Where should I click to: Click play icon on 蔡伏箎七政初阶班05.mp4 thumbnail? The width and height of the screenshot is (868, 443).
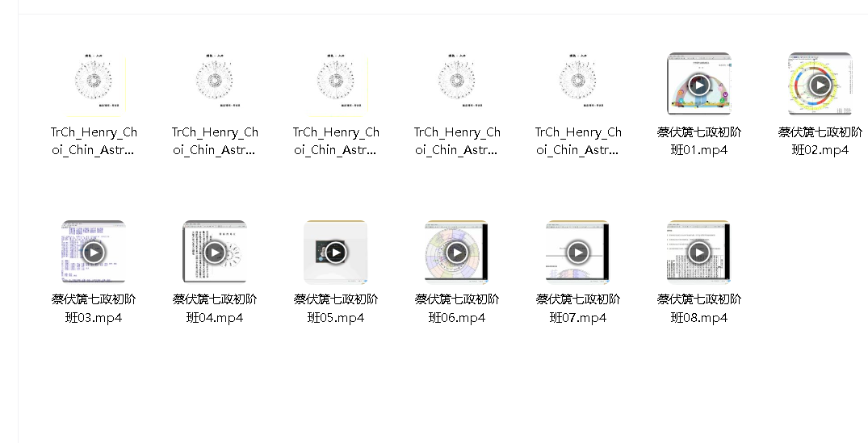point(336,253)
